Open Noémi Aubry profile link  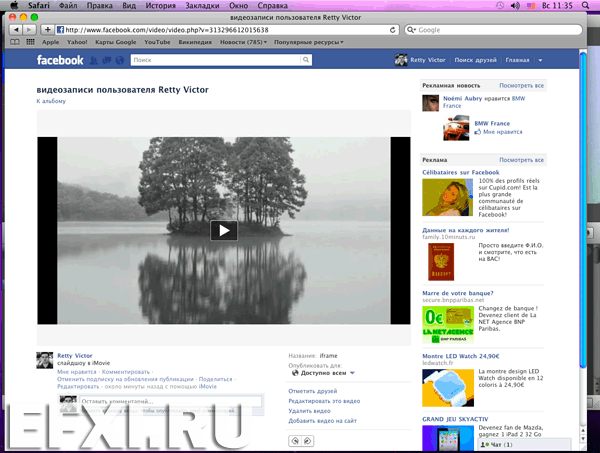point(463,98)
